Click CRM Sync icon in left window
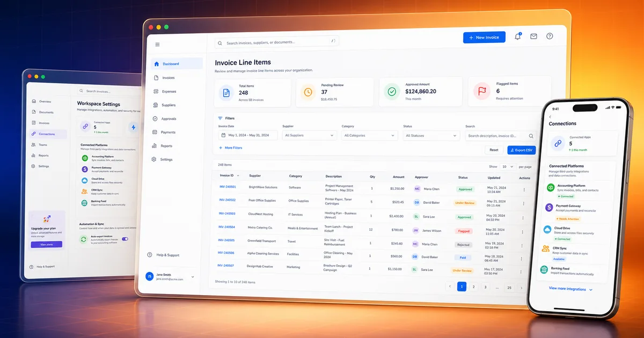Screen dimensions: 644x338 coord(85,192)
